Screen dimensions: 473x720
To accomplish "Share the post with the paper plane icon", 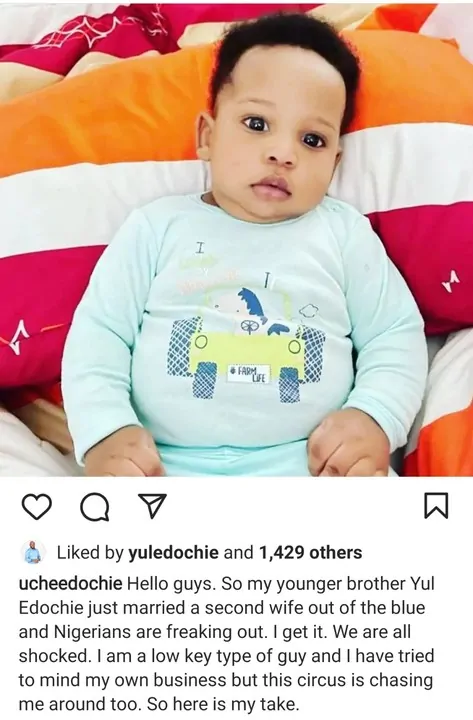I will 152,506.
